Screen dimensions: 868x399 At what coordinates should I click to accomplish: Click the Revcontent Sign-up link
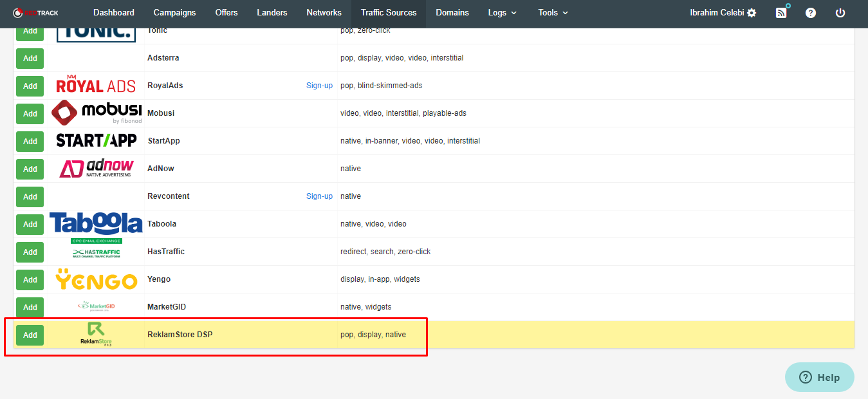coord(319,196)
